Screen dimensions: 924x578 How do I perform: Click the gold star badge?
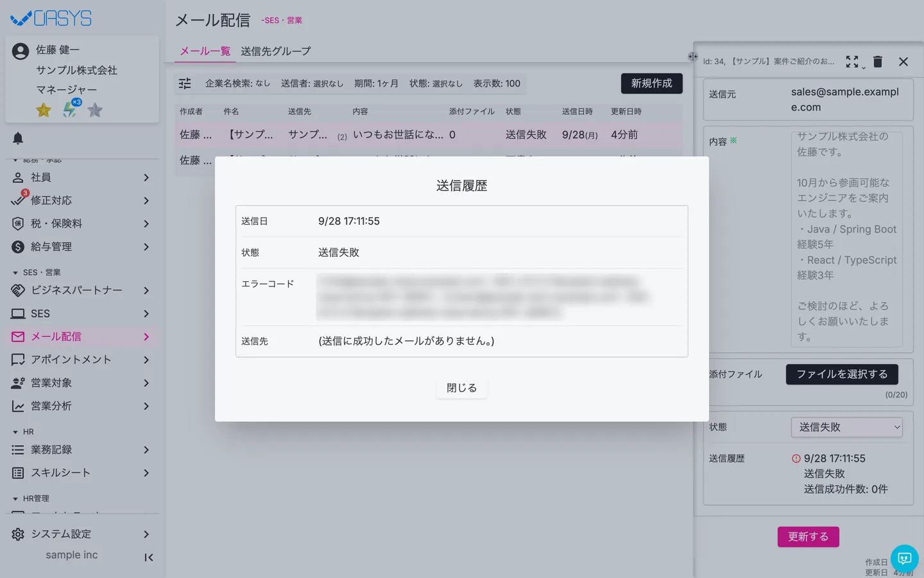[44, 110]
